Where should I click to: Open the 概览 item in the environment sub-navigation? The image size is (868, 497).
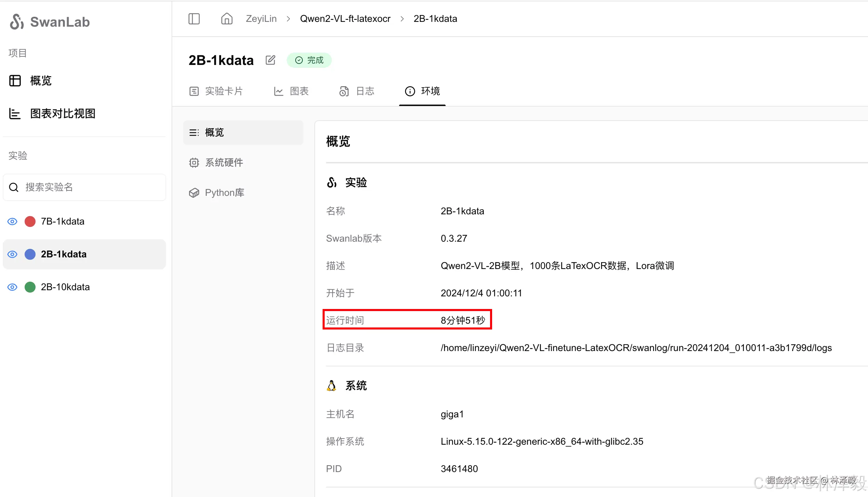214,132
